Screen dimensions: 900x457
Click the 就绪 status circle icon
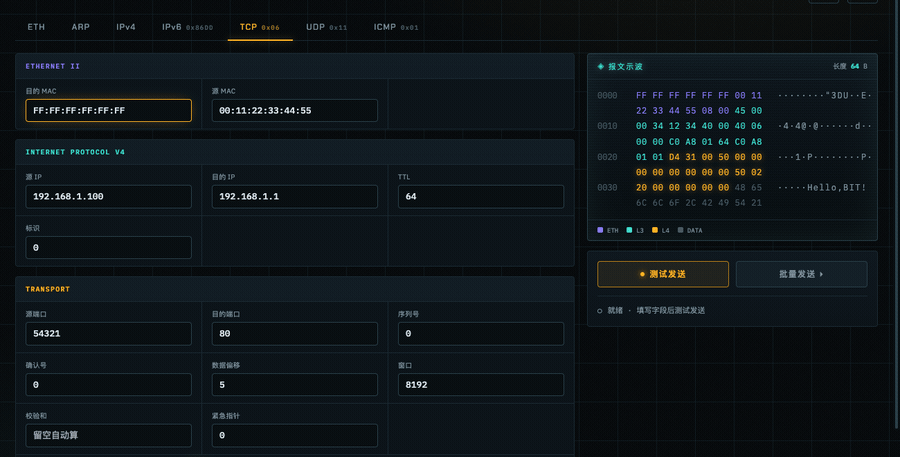[600, 311]
